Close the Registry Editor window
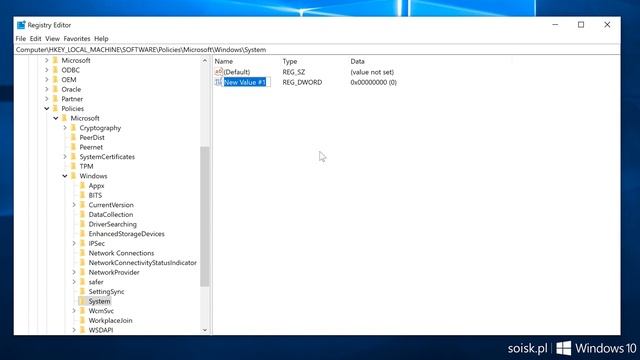This screenshot has width=640, height=360. 607,25
